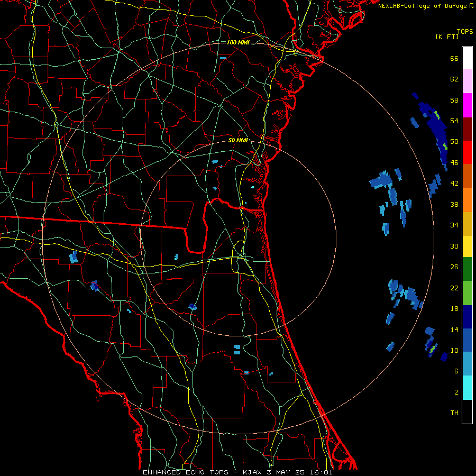Select the cyan legend swatch
The image size is (476, 476).
click(467, 388)
